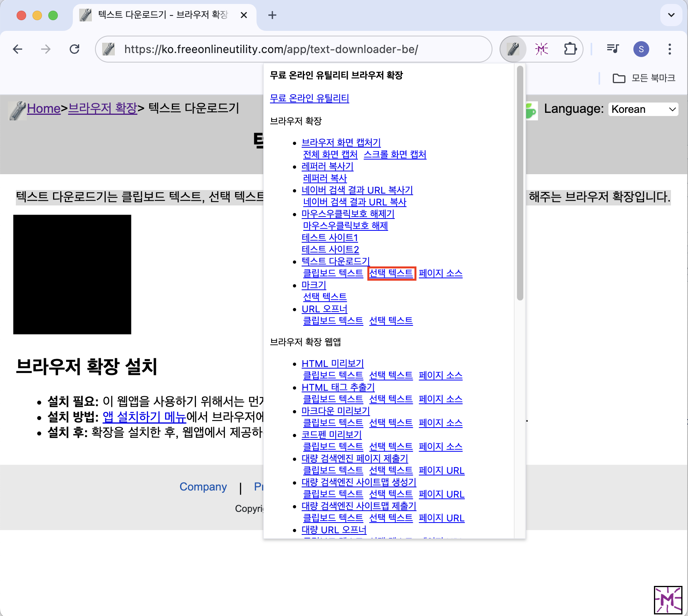The height and width of the screenshot is (616, 688).
Task: Click the wrench utility extension icon
Action: [x=513, y=49]
